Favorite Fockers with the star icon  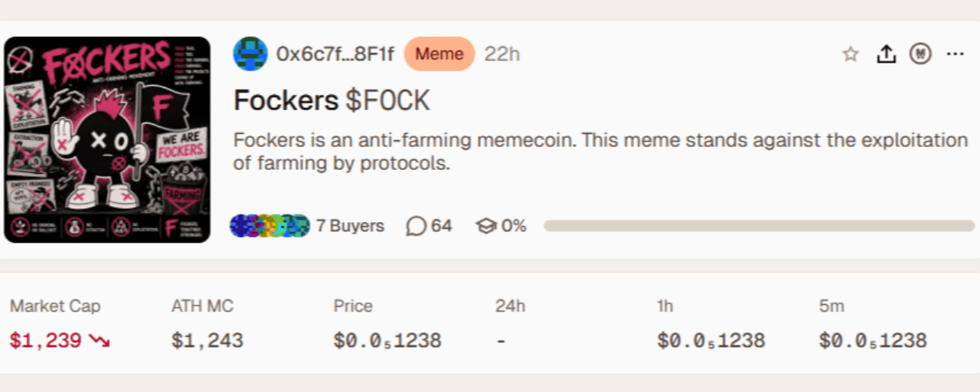pyautogui.click(x=850, y=54)
